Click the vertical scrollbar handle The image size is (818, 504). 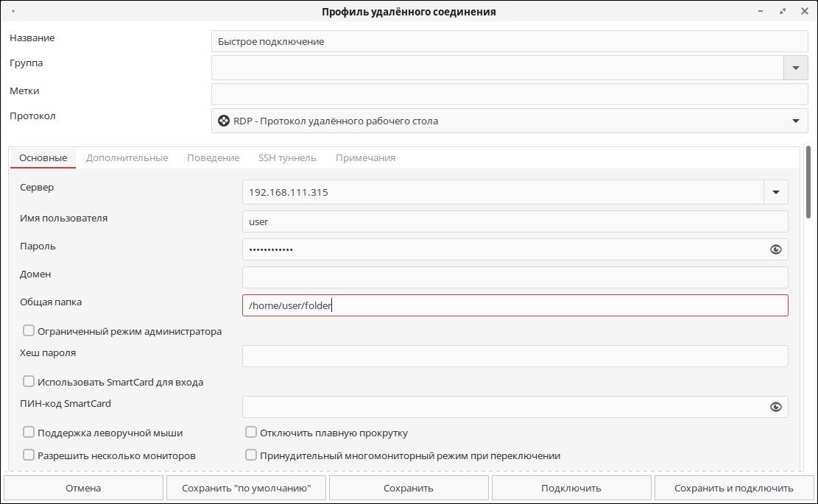tap(808, 182)
